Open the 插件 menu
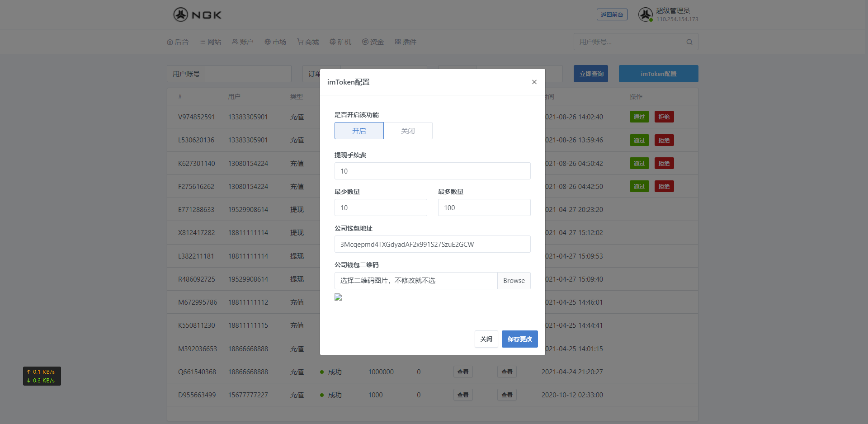868x424 pixels. (406, 42)
